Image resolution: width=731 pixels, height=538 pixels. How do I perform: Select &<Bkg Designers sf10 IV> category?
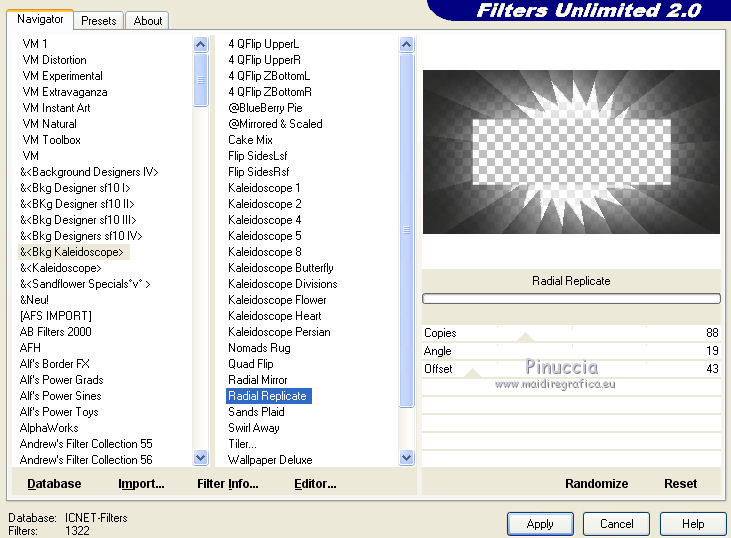pyautogui.click(x=81, y=236)
